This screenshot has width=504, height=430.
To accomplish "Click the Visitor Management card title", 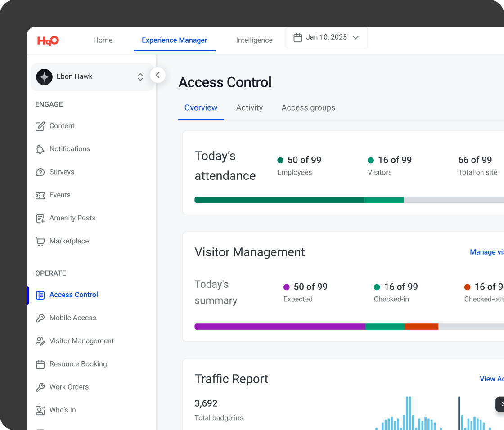I will point(250,253).
